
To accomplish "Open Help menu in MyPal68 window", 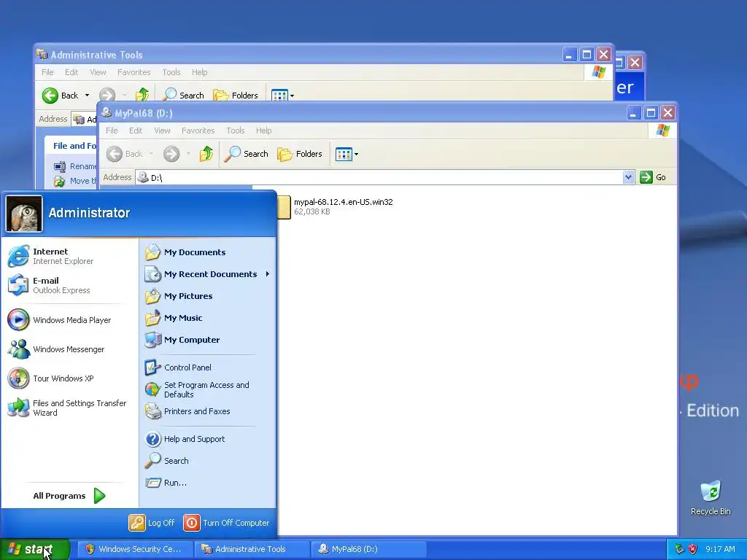I will (x=263, y=131).
